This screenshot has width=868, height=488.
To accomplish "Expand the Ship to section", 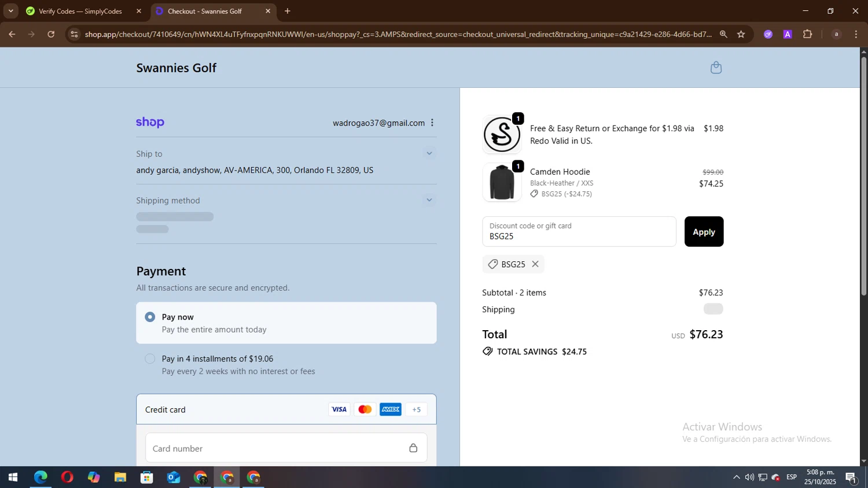I will tap(429, 153).
